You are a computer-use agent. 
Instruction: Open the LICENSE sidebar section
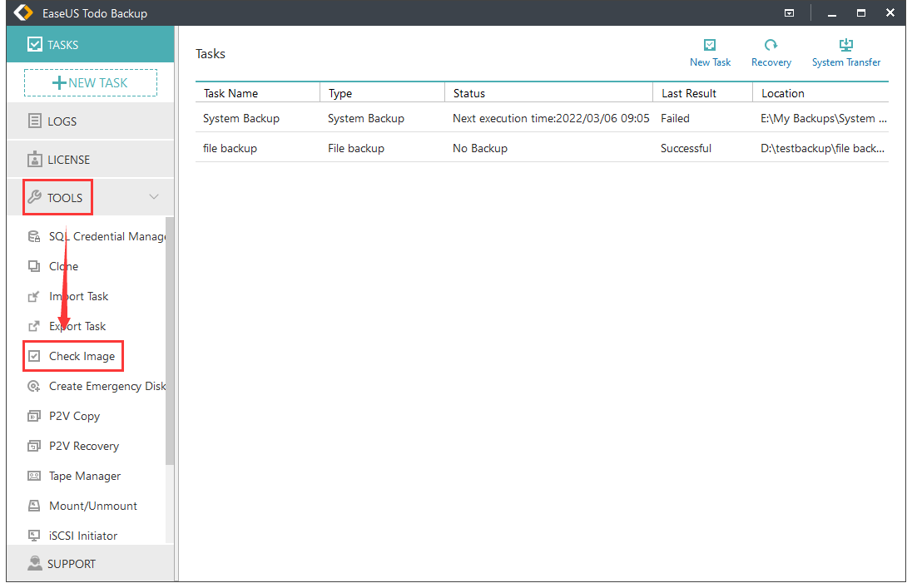pyautogui.click(x=90, y=160)
